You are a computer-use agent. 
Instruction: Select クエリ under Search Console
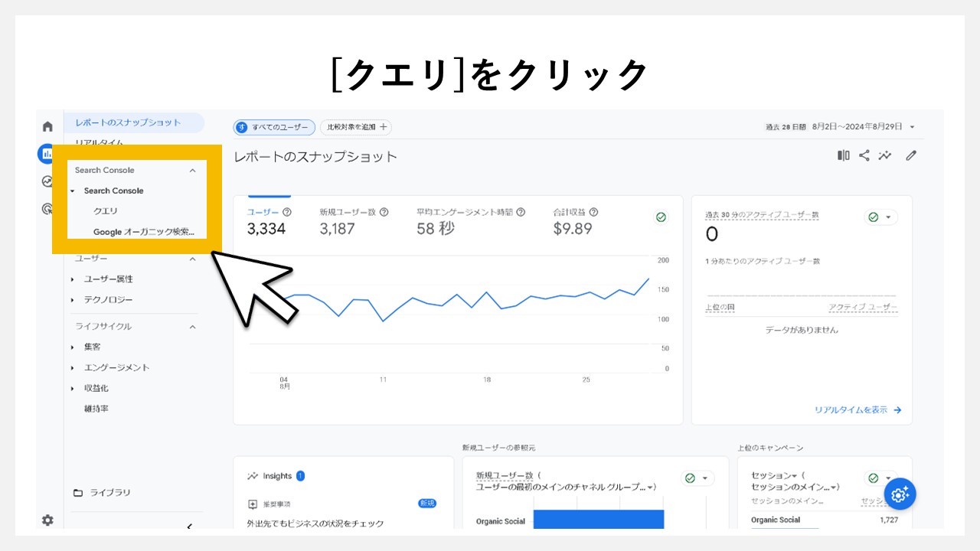coord(105,211)
